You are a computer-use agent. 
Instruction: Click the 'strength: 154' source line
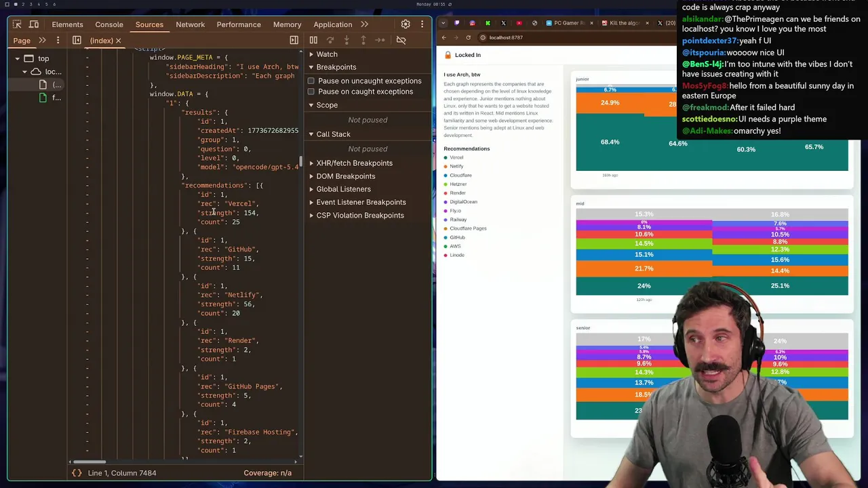(x=229, y=213)
